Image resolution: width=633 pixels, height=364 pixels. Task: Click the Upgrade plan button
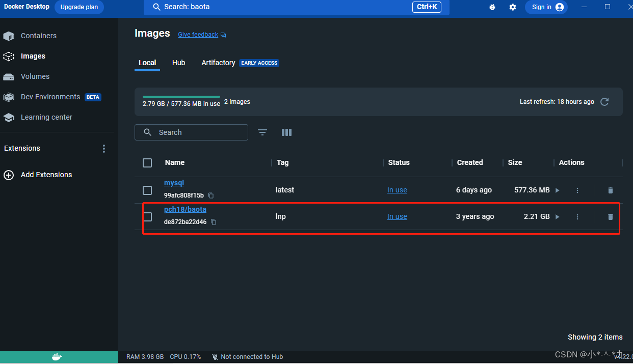[79, 7]
